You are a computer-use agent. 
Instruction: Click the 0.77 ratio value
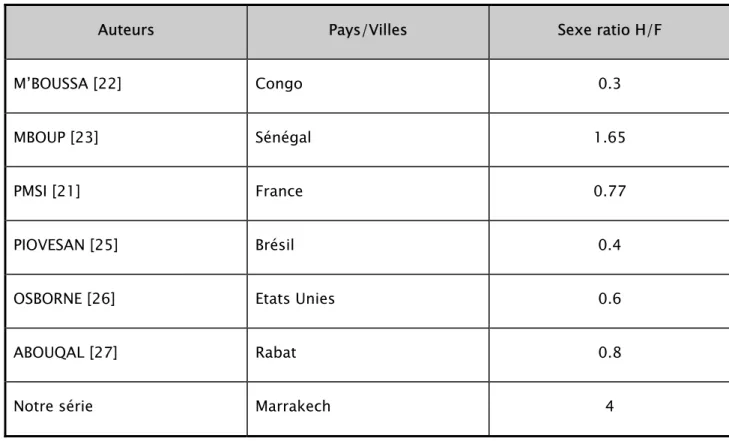[609, 193]
